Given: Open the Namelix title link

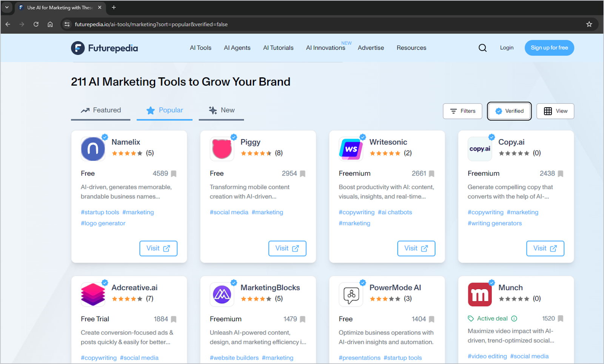Looking at the screenshot, I should pyautogui.click(x=126, y=142).
